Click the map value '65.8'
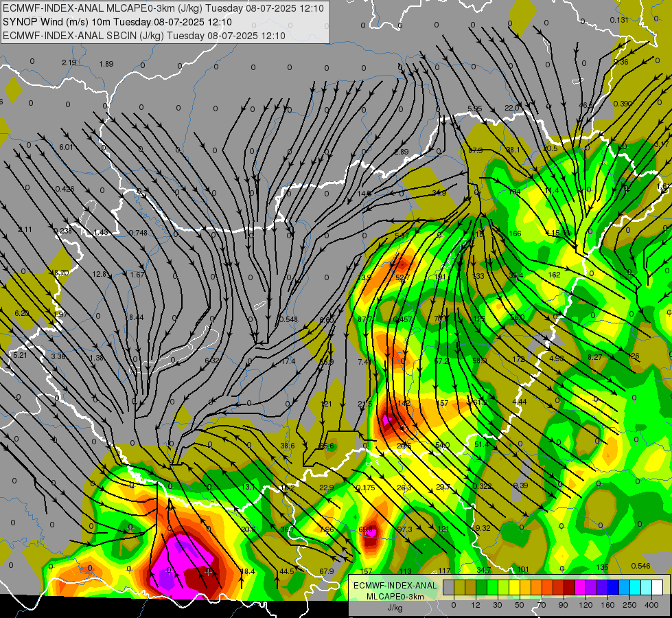The image size is (672, 618). [366, 529]
